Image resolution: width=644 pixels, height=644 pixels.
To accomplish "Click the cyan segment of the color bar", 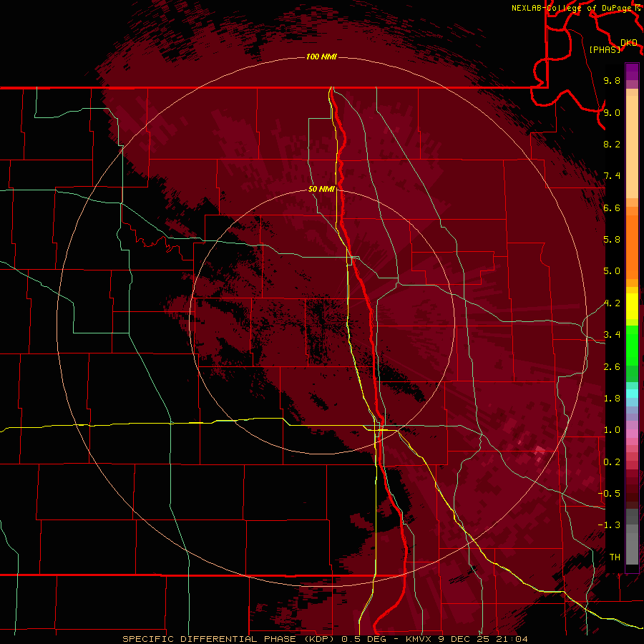I will point(632,394).
